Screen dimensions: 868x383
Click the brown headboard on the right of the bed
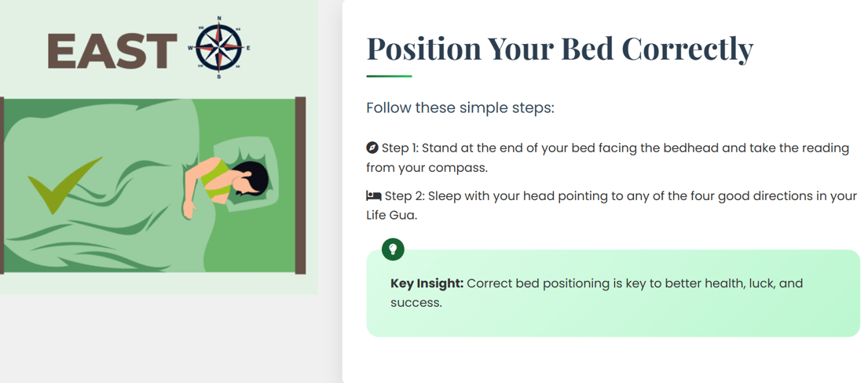[x=301, y=185]
